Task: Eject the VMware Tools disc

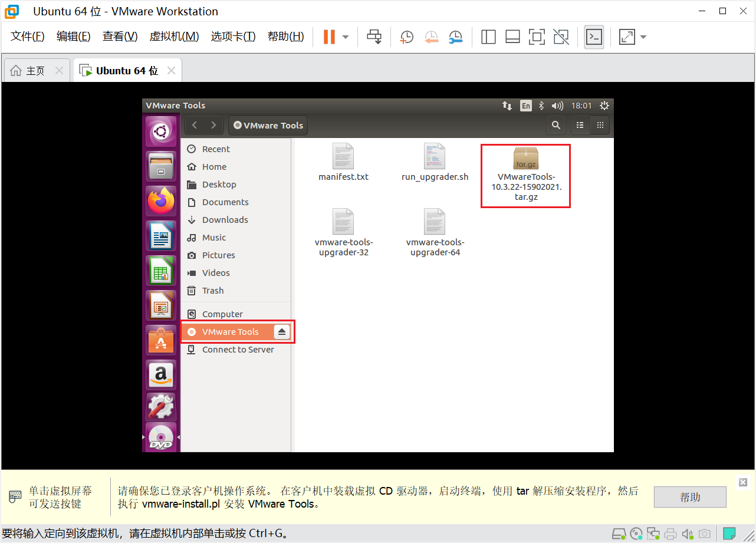Action: tap(282, 332)
